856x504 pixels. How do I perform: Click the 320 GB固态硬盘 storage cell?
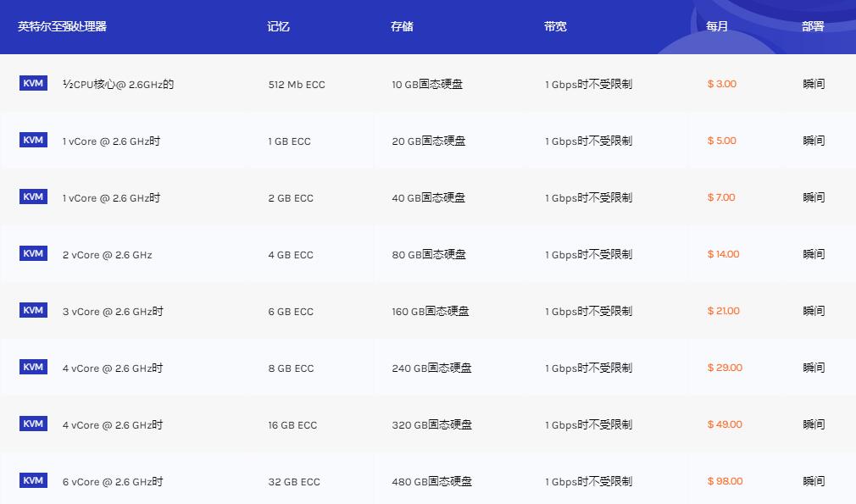pyautogui.click(x=432, y=425)
